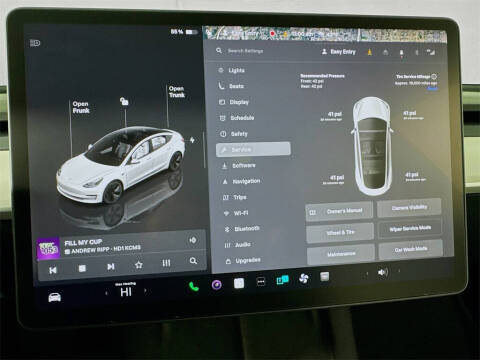The image size is (480, 360).
Task: Tap the Wheel & Tire button
Action: coord(340,232)
